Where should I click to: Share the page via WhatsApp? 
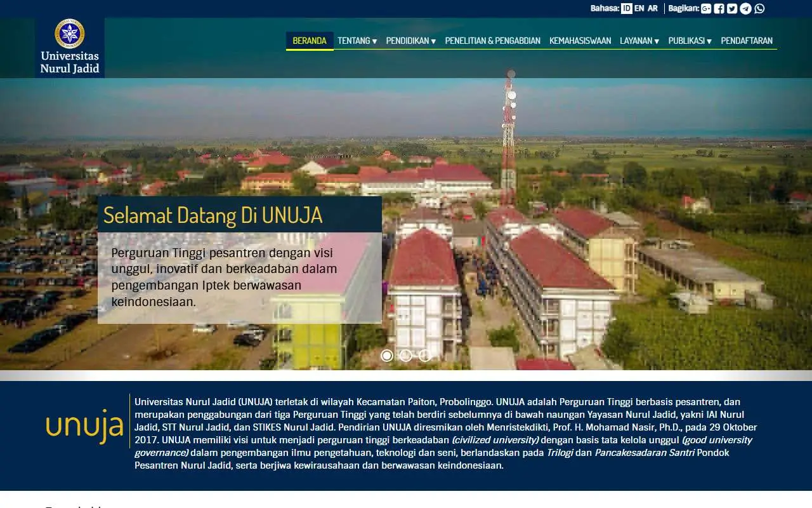point(759,8)
